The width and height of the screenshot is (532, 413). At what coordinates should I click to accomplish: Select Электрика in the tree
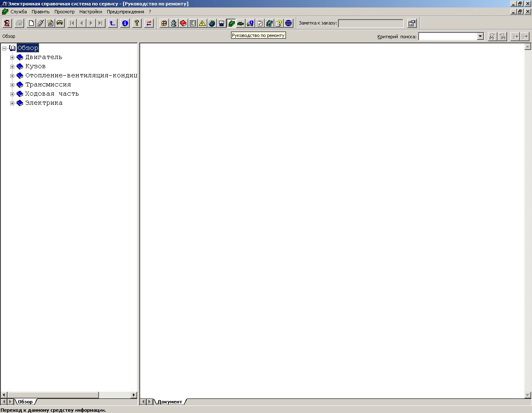coord(44,103)
